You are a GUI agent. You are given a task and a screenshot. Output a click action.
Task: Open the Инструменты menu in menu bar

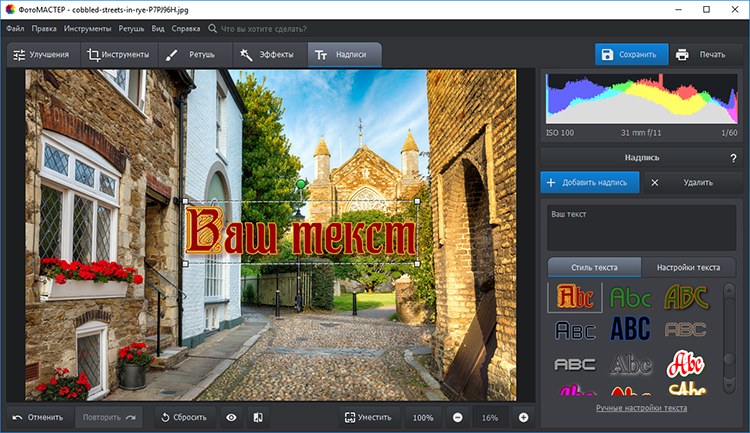point(88,29)
